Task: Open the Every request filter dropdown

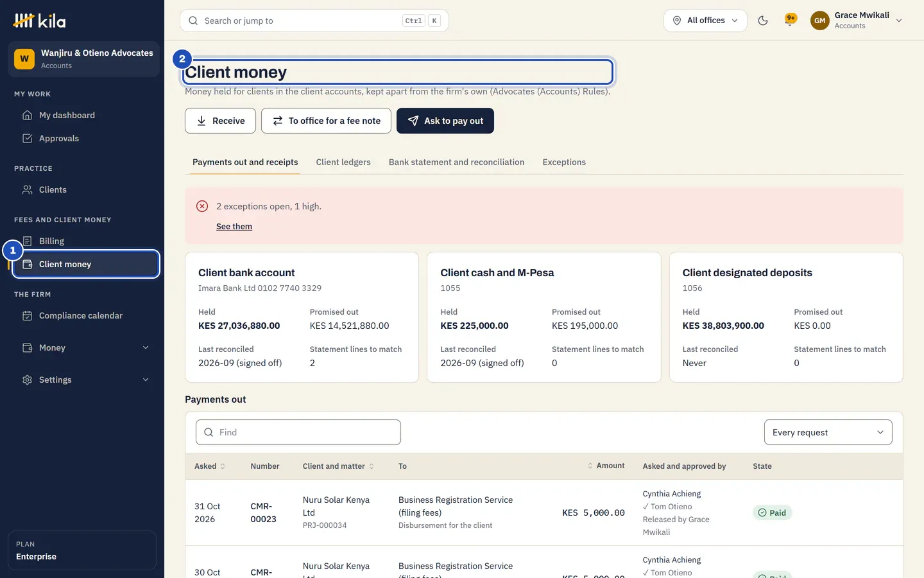Action: click(x=828, y=432)
